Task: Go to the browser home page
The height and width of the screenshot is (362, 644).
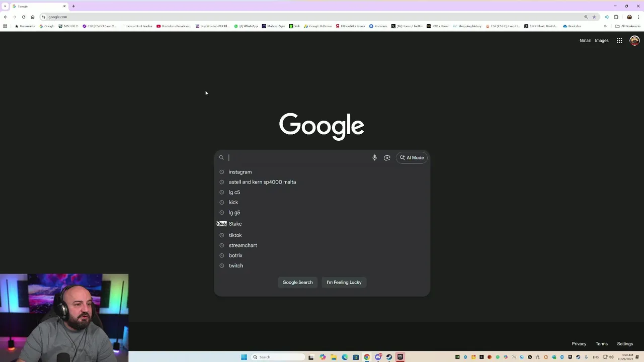Action: click(x=33, y=17)
